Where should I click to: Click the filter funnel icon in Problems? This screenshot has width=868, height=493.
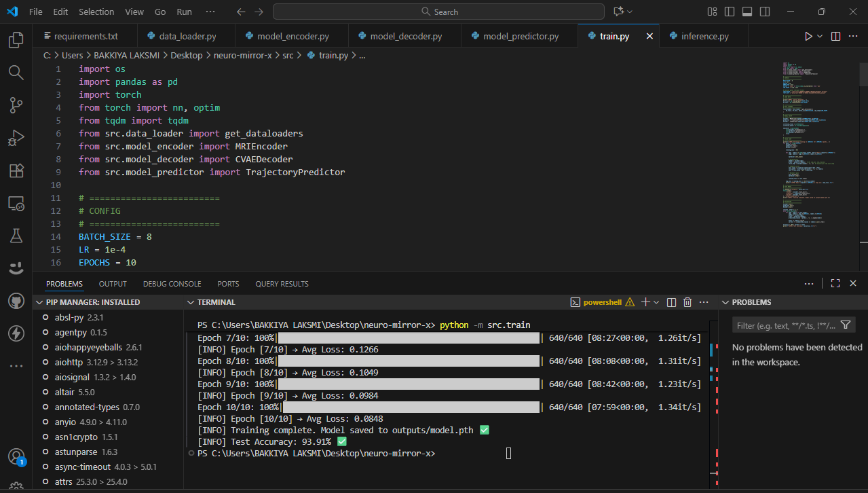[x=846, y=325]
